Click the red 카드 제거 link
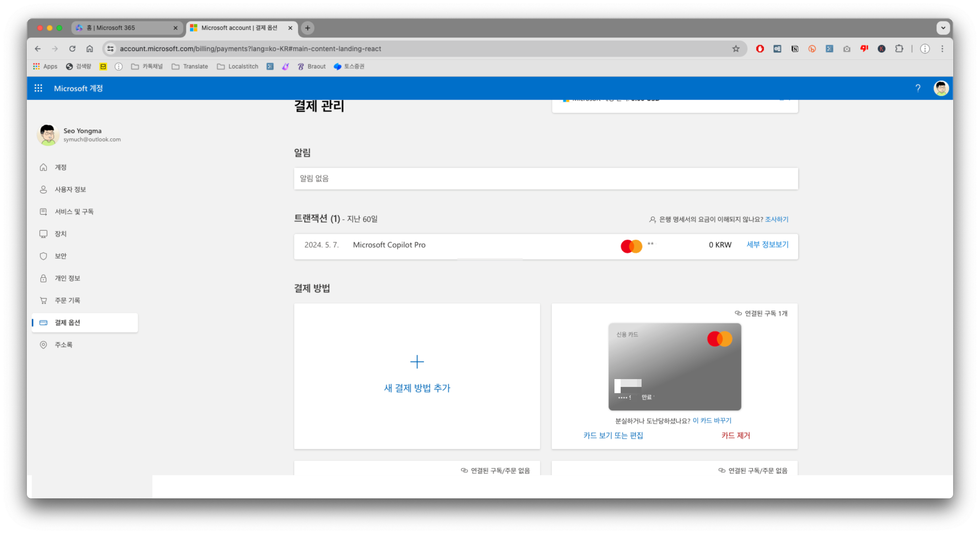This screenshot has width=980, height=534. 735,435
